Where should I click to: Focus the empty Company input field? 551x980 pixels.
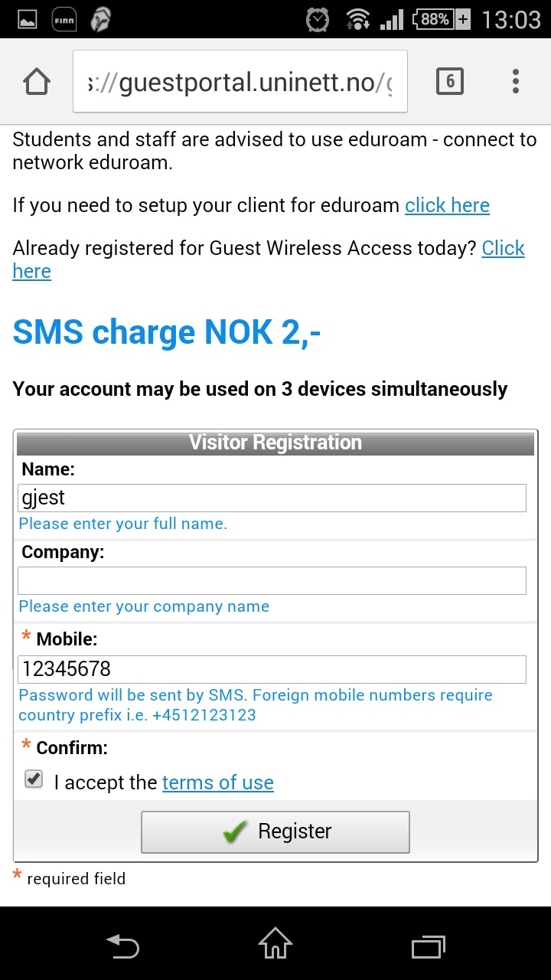point(272,580)
